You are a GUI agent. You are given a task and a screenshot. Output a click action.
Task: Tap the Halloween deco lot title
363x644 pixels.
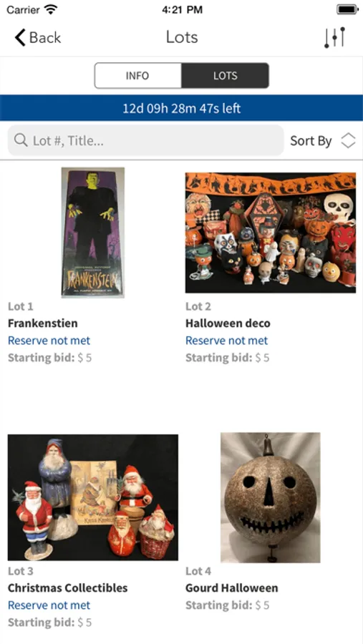coord(228,323)
